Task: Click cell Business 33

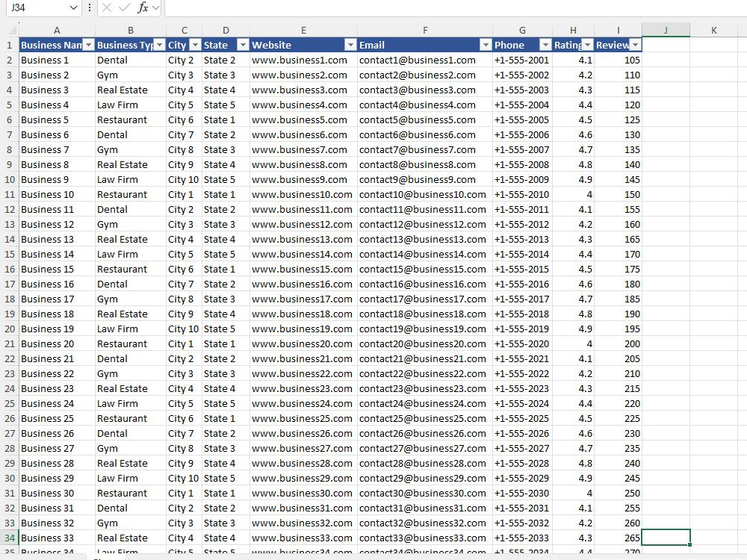Action: coord(57,538)
